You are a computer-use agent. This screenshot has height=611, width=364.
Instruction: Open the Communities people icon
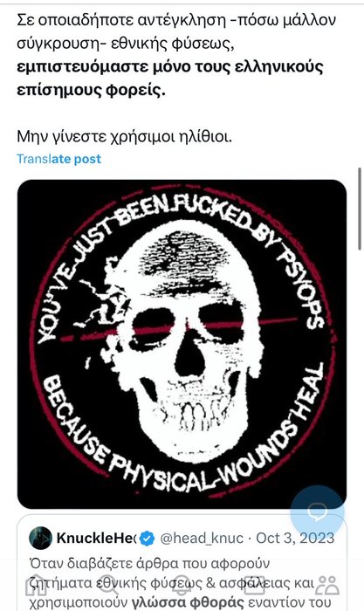point(327,585)
